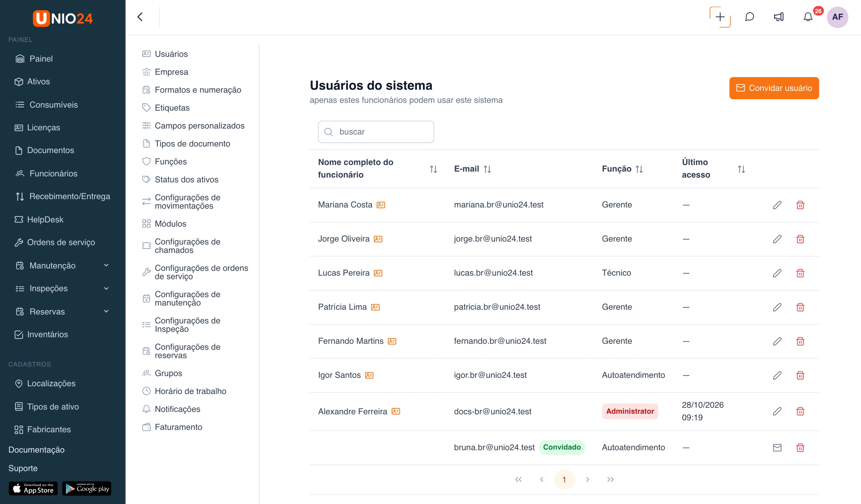861x504 pixels.
Task: Jump to the first page of users
Action: click(x=518, y=479)
